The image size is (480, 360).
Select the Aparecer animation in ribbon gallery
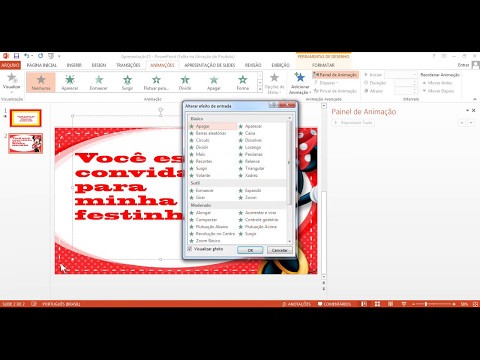(x=70, y=82)
